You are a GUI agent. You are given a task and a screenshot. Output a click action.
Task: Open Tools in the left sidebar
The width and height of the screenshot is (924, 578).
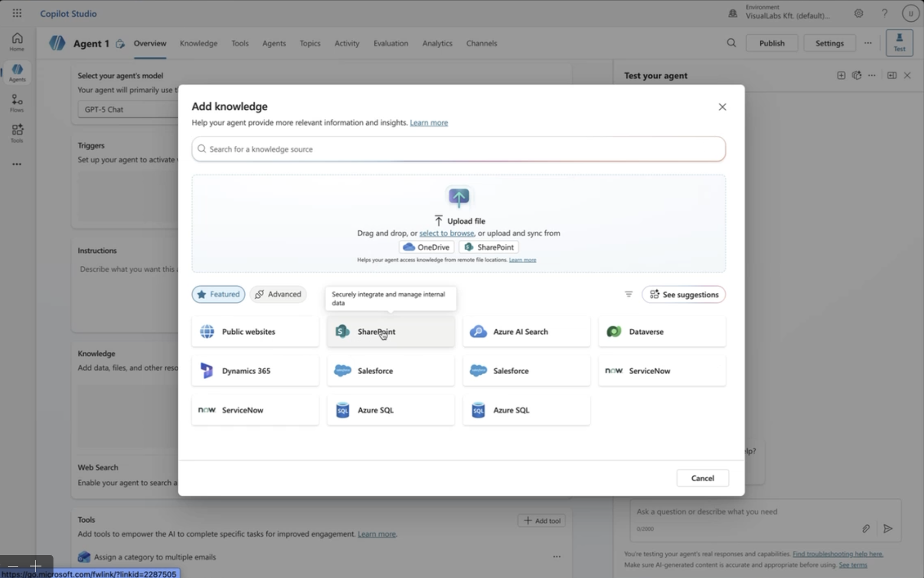tap(17, 133)
